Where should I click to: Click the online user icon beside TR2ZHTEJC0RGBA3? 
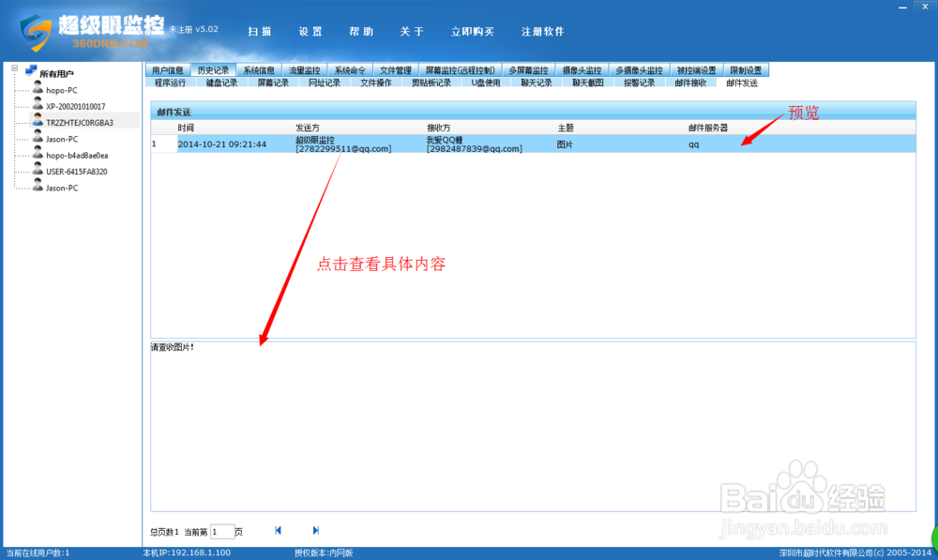38,121
